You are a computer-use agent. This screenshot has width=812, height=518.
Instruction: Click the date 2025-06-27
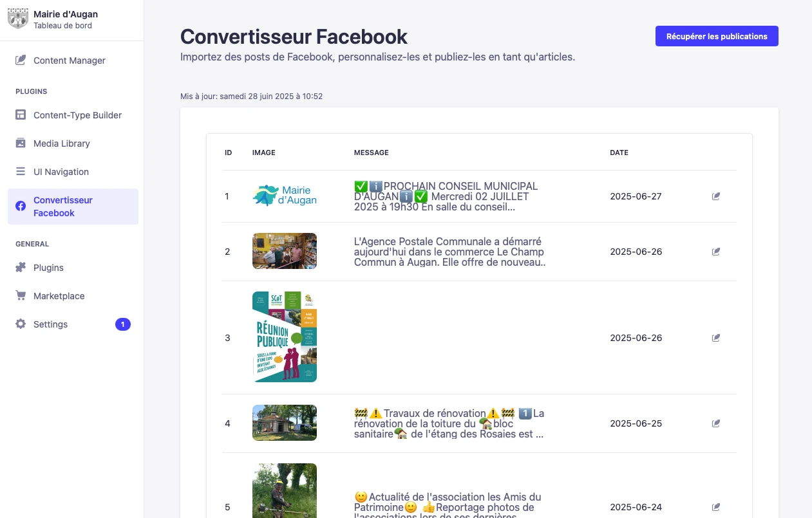pyautogui.click(x=636, y=196)
